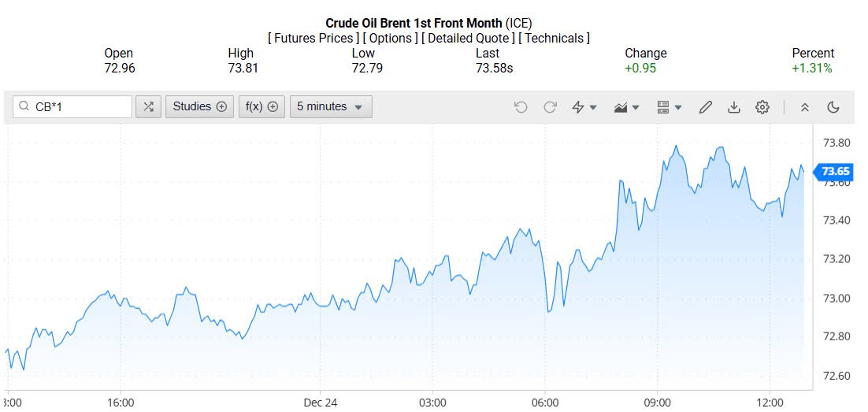
Task: Open the chart layout template dropdown
Action: point(669,107)
